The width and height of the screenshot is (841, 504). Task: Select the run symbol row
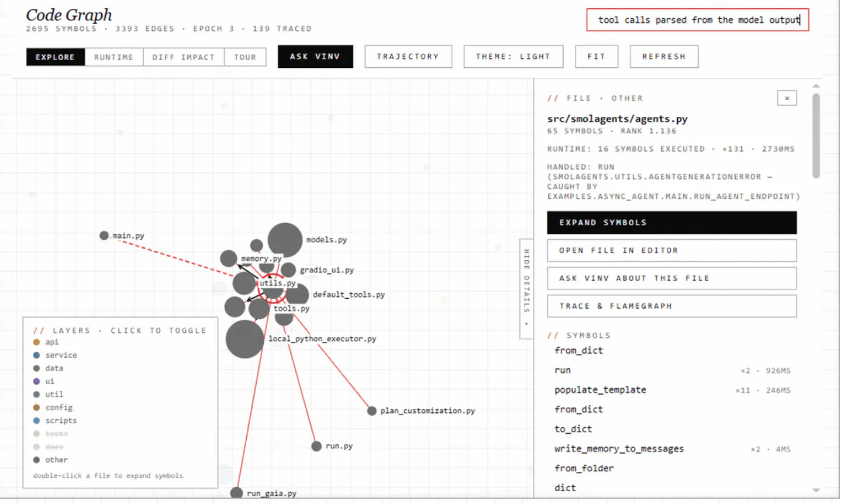tap(672, 370)
